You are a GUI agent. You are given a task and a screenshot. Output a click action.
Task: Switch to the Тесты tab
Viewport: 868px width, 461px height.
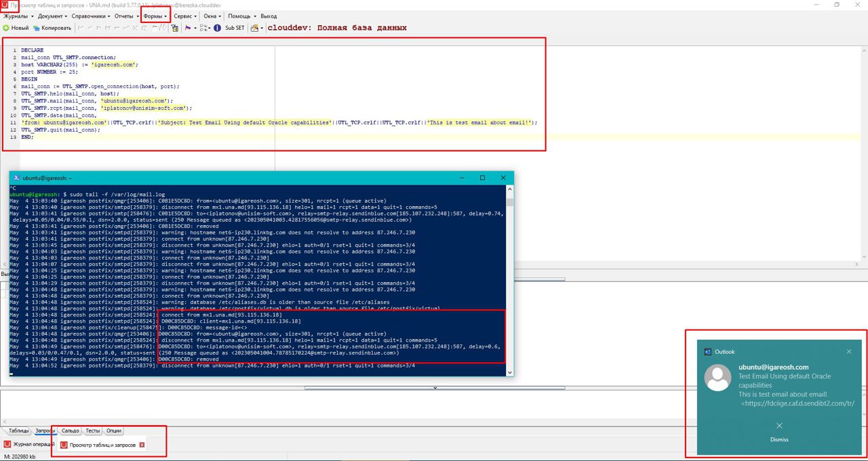click(93, 430)
